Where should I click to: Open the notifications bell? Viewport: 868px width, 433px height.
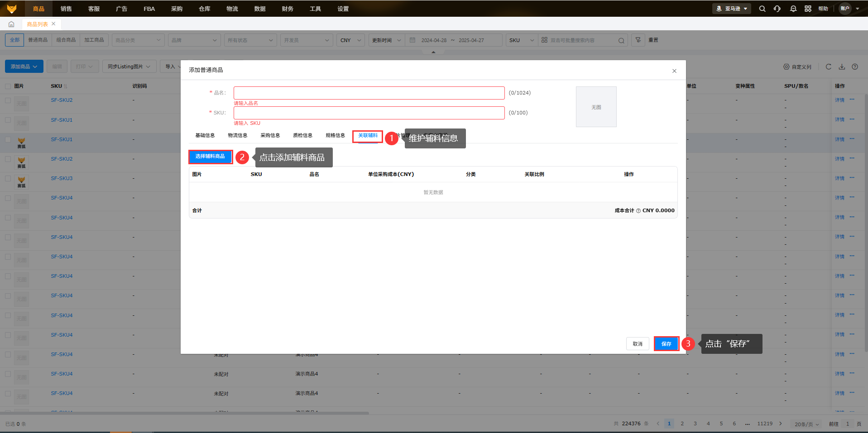(x=793, y=9)
